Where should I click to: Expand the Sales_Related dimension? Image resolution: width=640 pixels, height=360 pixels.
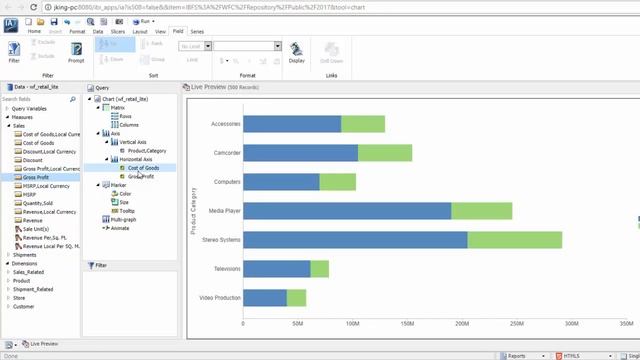point(9,272)
